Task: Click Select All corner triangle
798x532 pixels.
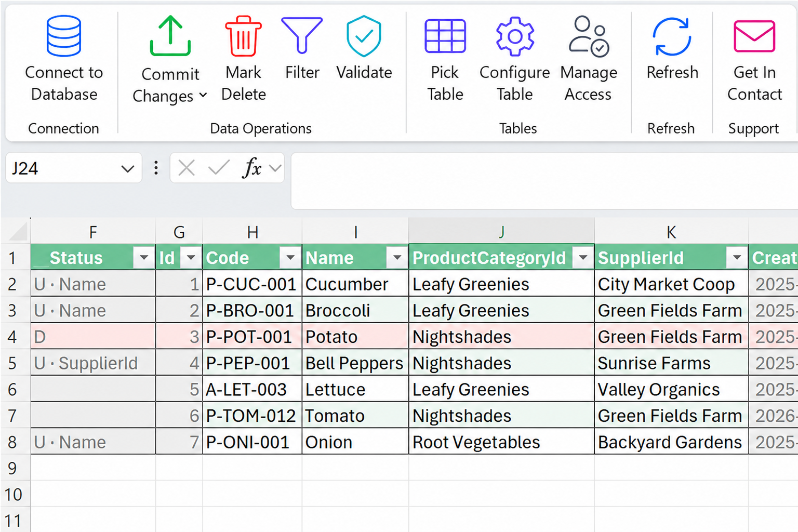Action: tap(18, 232)
